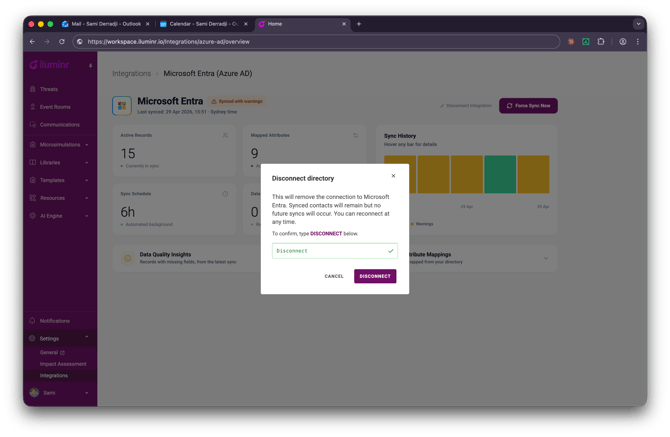Click the purple DISCONNECT confirm button

(375, 276)
